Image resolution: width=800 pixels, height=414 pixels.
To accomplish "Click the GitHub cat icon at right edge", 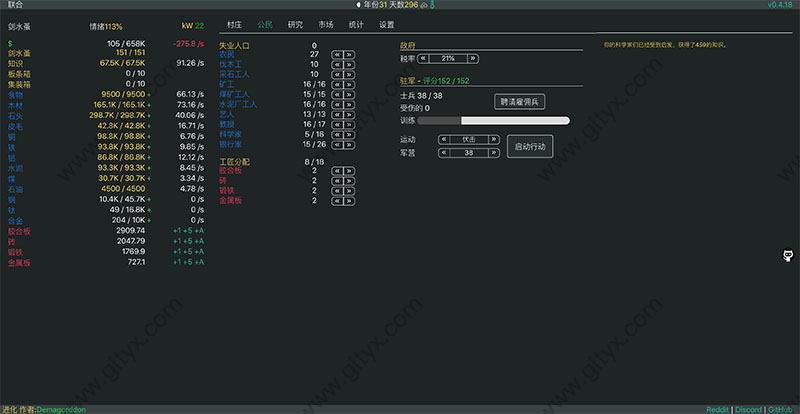I will [x=788, y=257].
